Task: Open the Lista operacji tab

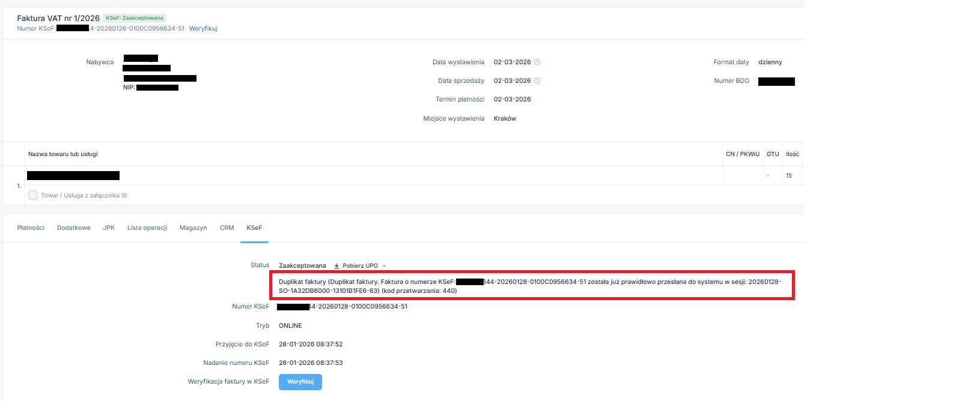Action: click(147, 228)
